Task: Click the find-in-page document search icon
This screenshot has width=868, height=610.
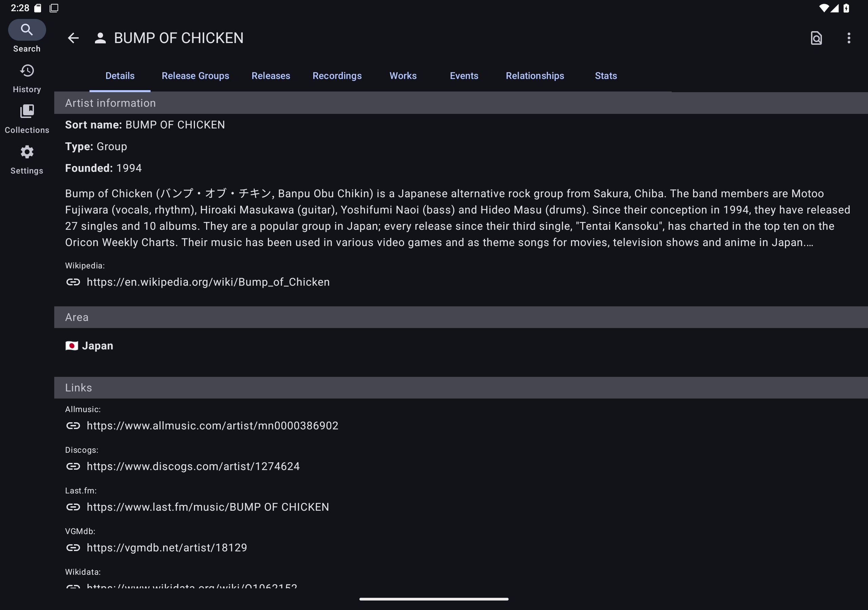Action: click(816, 38)
